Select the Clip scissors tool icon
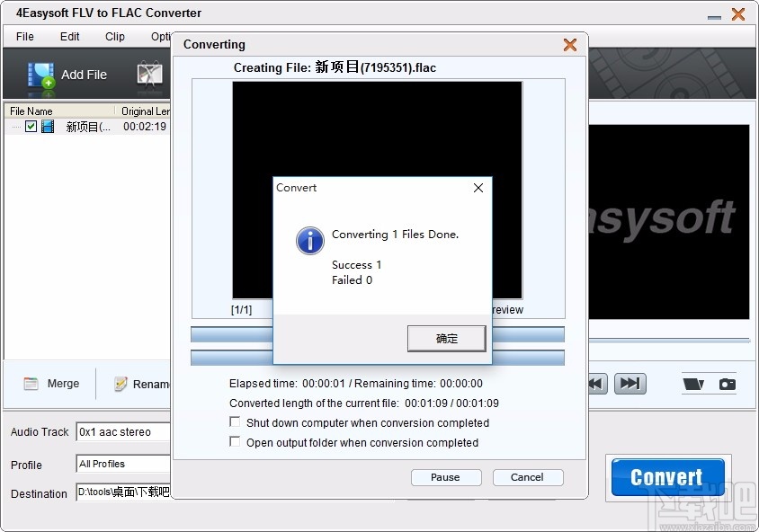Viewport: 759px width, 532px height. pyautogui.click(x=150, y=74)
